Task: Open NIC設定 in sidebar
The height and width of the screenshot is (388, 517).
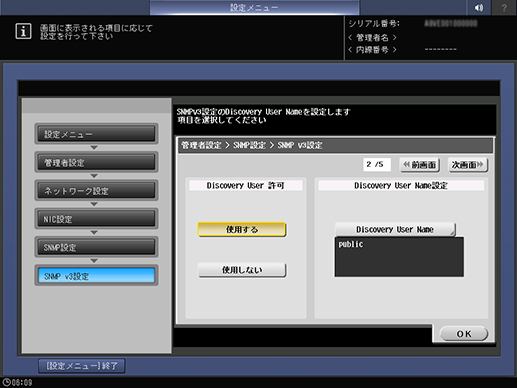Action: tap(96, 219)
